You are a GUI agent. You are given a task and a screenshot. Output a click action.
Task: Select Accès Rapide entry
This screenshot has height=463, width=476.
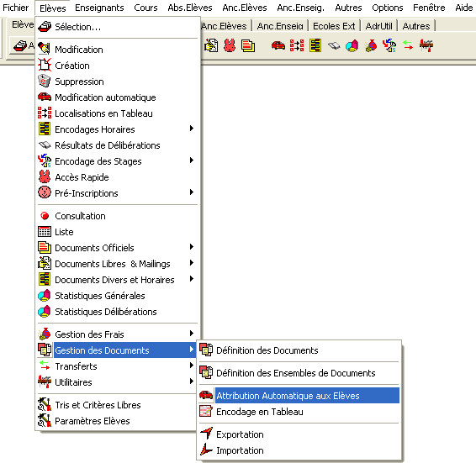click(x=117, y=177)
